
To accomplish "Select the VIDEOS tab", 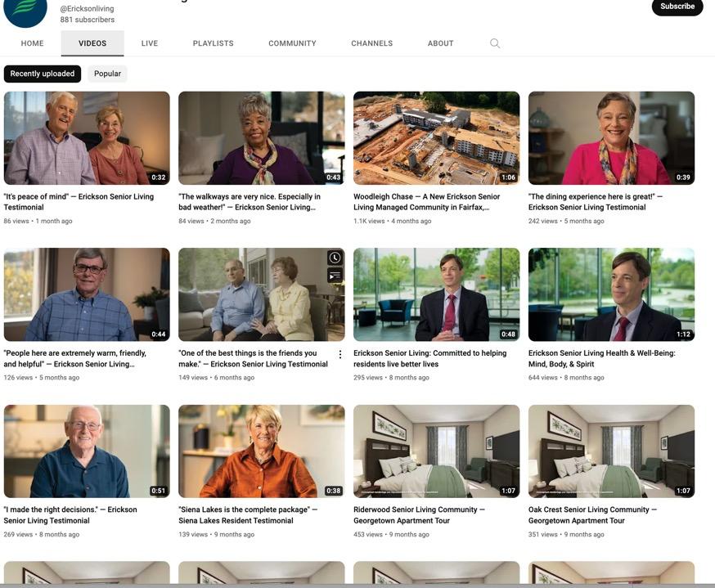I will (x=92, y=43).
